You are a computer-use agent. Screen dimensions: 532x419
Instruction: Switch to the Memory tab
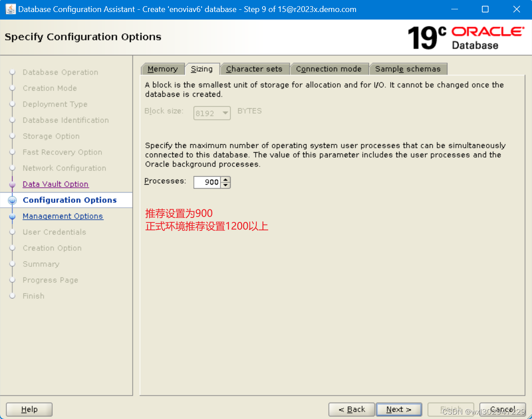point(162,69)
